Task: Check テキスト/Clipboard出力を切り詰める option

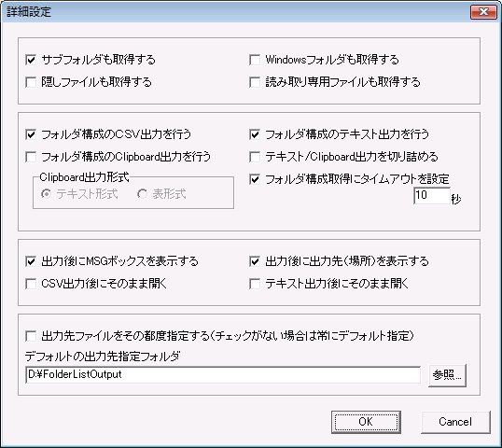Action: pyautogui.click(x=255, y=157)
